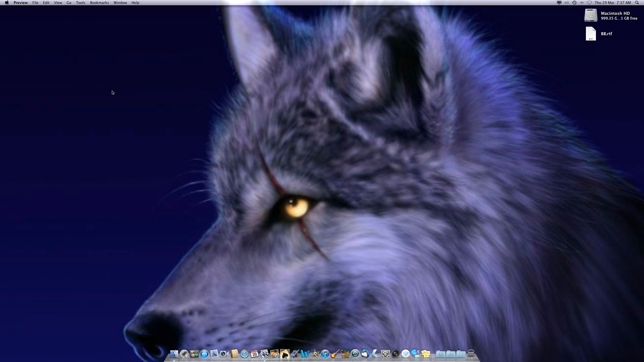Launch iTunes from the Dock
Screen dimensions: 644x362
click(x=325, y=354)
